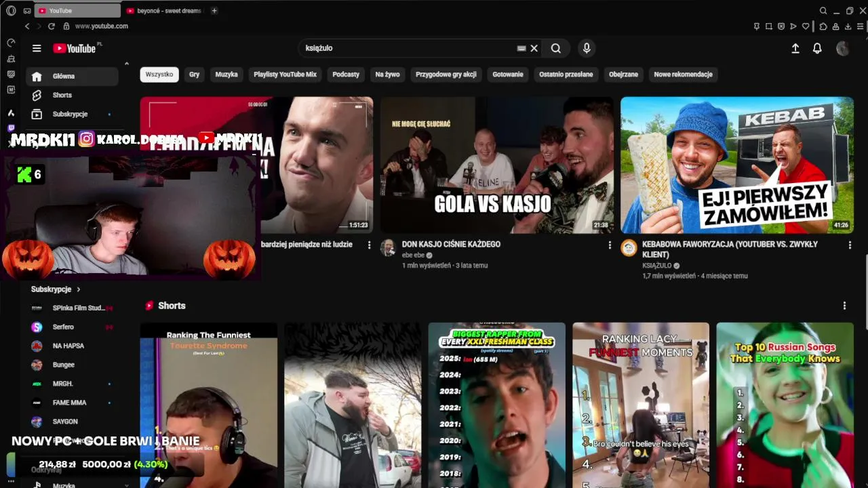Select Przygodowe gry akcji chip
This screenshot has height=488, width=868.
446,75
